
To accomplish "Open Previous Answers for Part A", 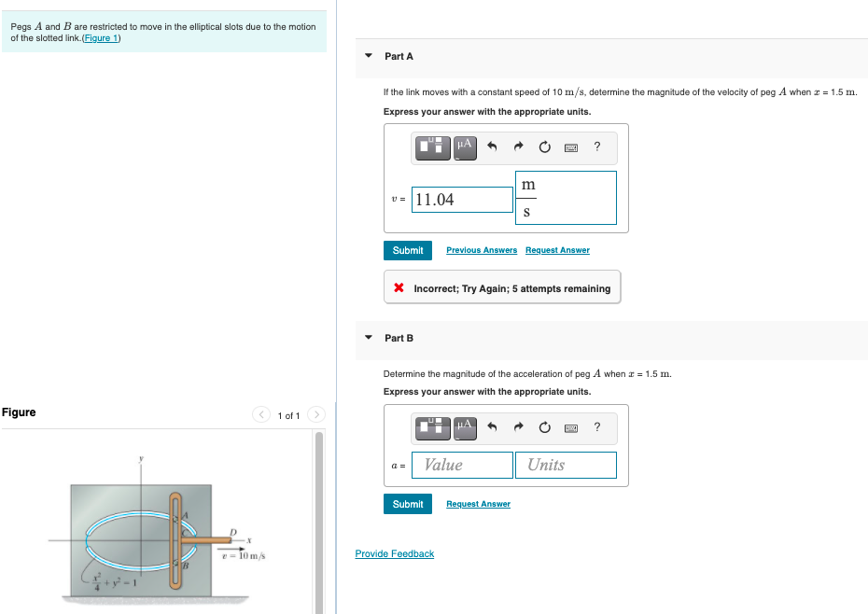I will click(x=481, y=250).
